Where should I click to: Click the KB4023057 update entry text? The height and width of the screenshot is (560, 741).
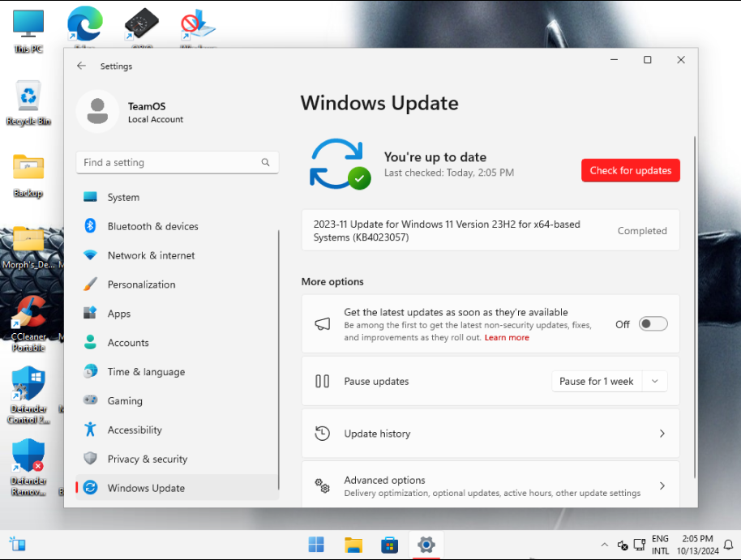point(447,231)
